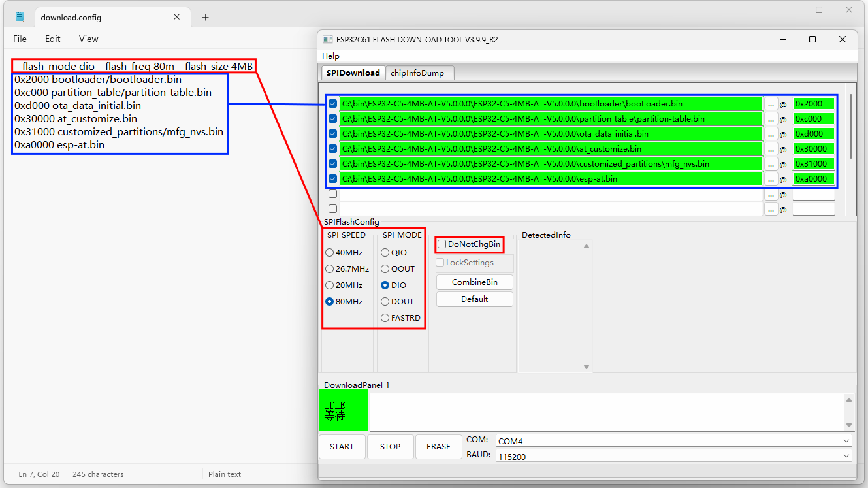The height and width of the screenshot is (488, 868).
Task: Click the ERASE button
Action: point(438,447)
